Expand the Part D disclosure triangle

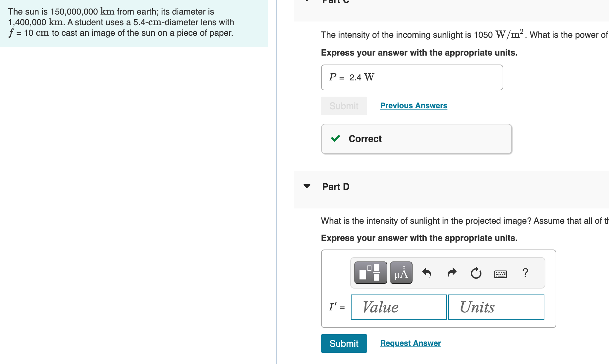(x=307, y=186)
